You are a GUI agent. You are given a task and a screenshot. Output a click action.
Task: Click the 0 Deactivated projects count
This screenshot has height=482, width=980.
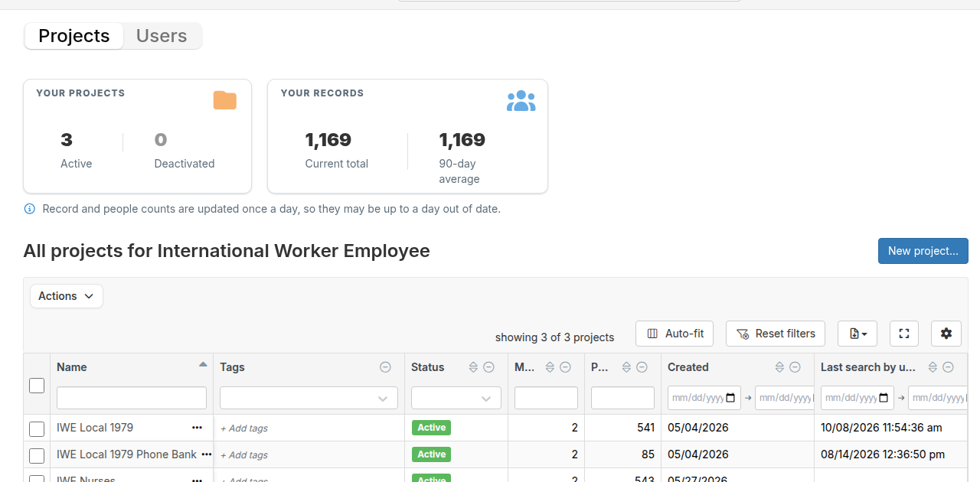coord(161,140)
